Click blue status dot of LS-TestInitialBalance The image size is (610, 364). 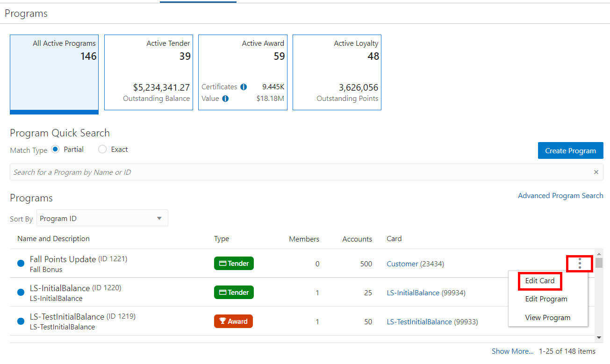21,321
